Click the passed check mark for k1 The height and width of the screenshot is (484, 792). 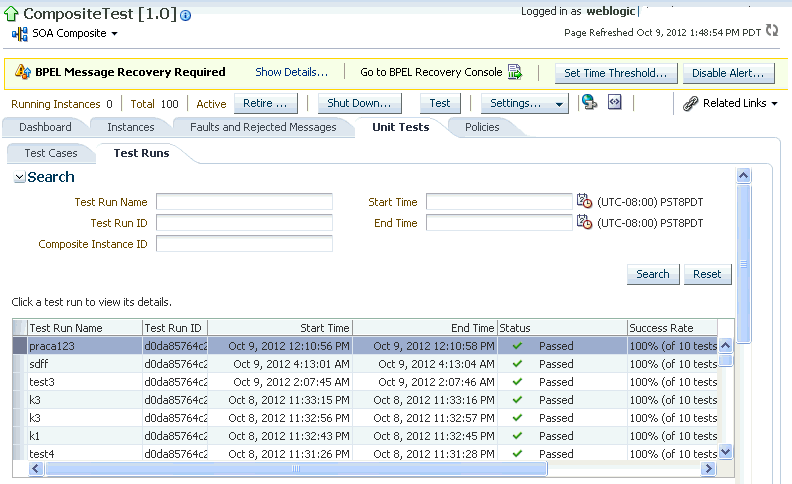[517, 436]
